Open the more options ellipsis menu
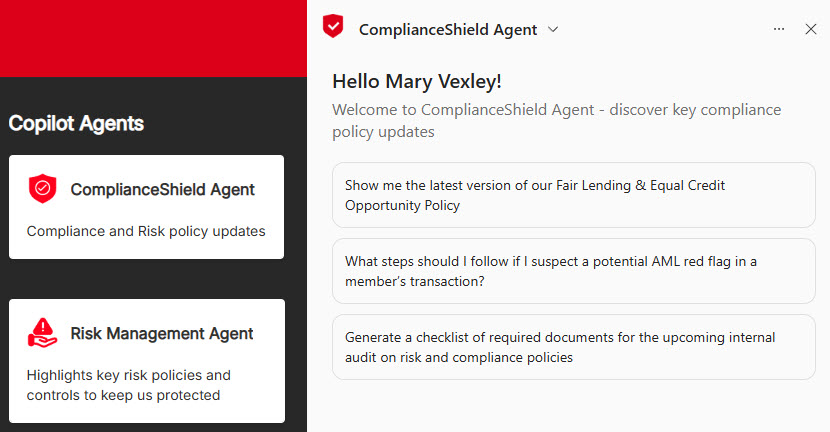The height and width of the screenshot is (432, 830). [x=779, y=29]
